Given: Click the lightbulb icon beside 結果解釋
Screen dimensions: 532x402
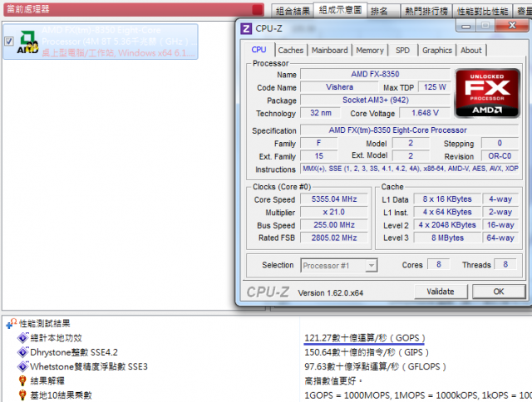Looking at the screenshot, I should (22, 380).
